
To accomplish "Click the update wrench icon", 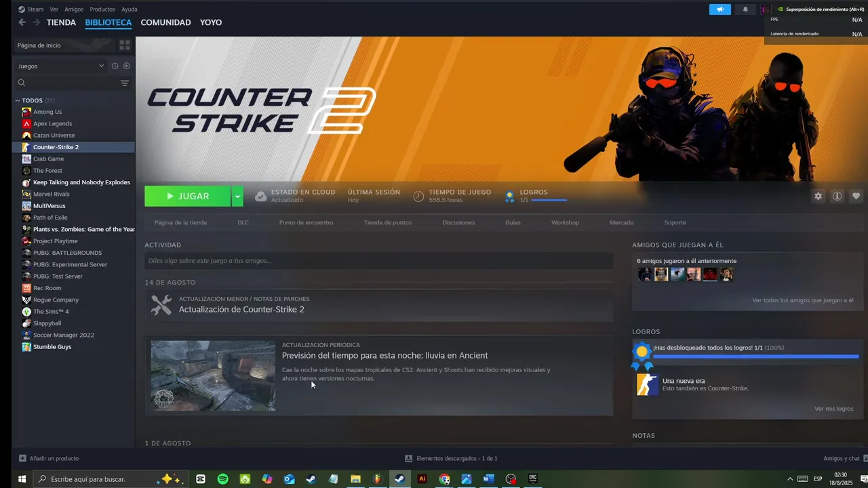I will pos(161,305).
